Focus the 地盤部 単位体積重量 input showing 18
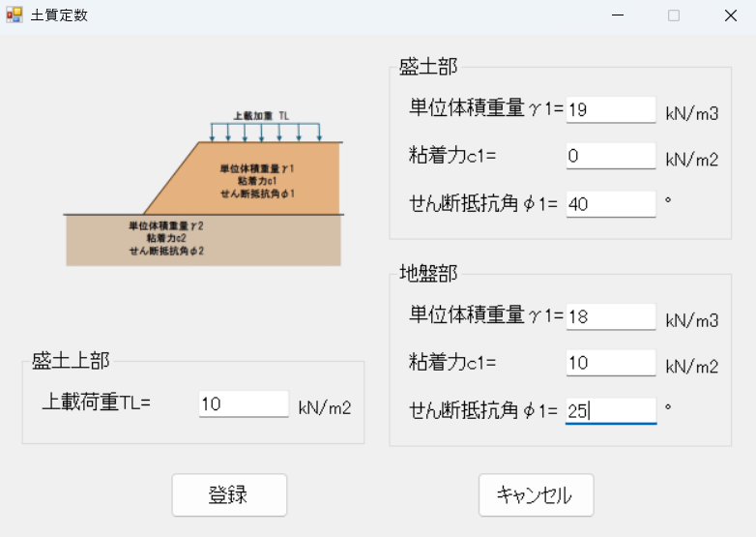The image size is (756, 537). click(611, 316)
